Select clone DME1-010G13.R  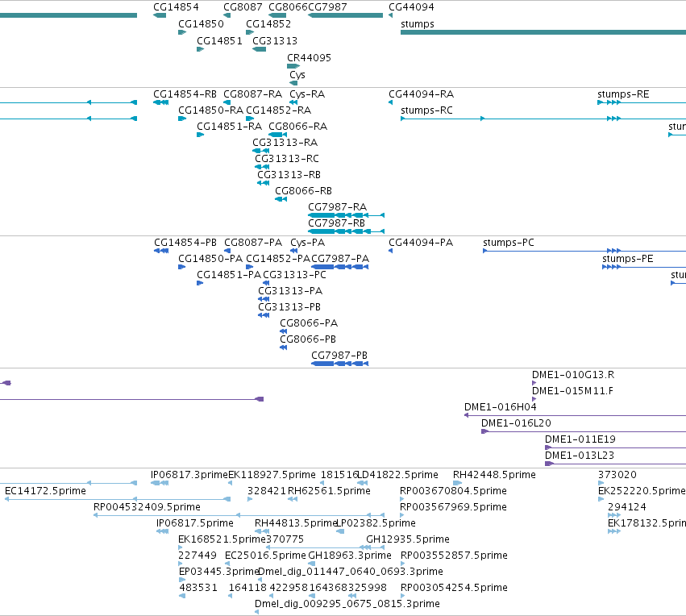572,375
